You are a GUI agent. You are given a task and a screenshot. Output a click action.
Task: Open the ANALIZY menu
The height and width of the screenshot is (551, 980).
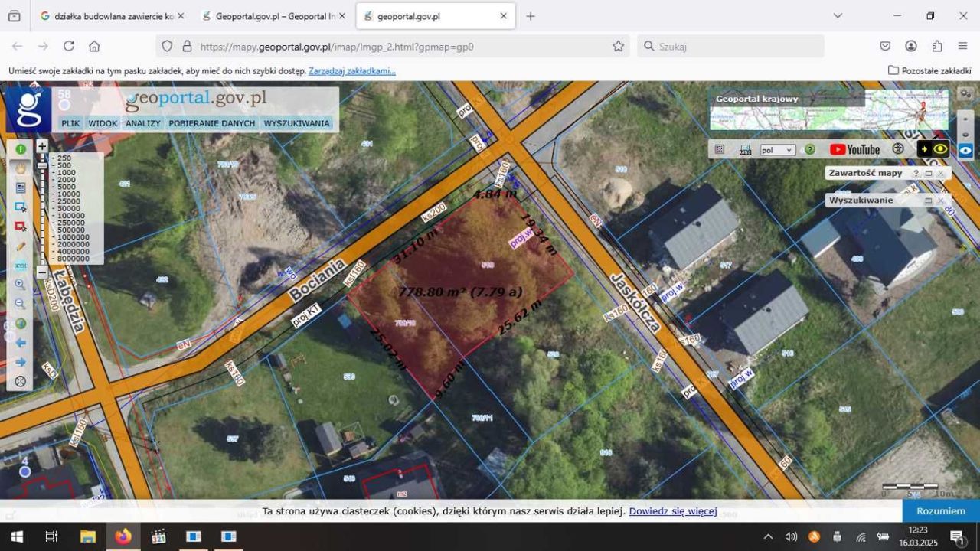[143, 123]
